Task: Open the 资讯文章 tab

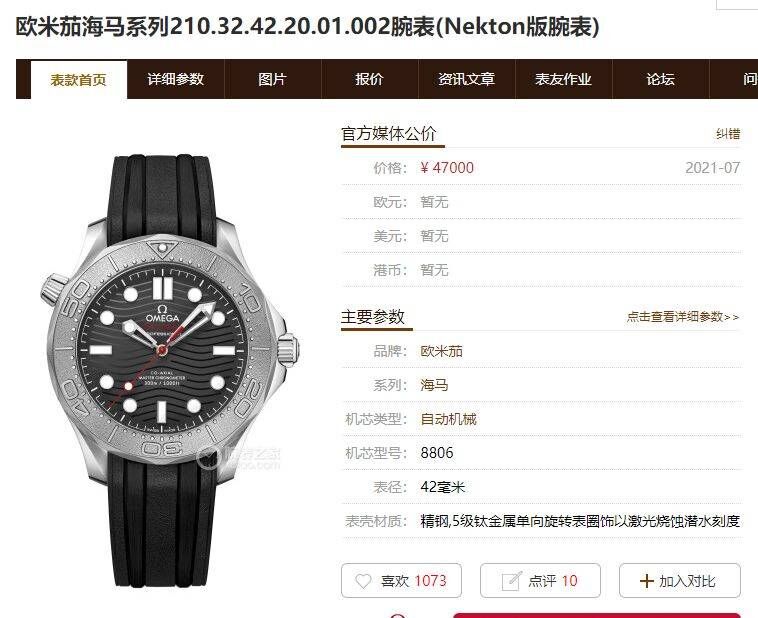Action: pos(466,79)
